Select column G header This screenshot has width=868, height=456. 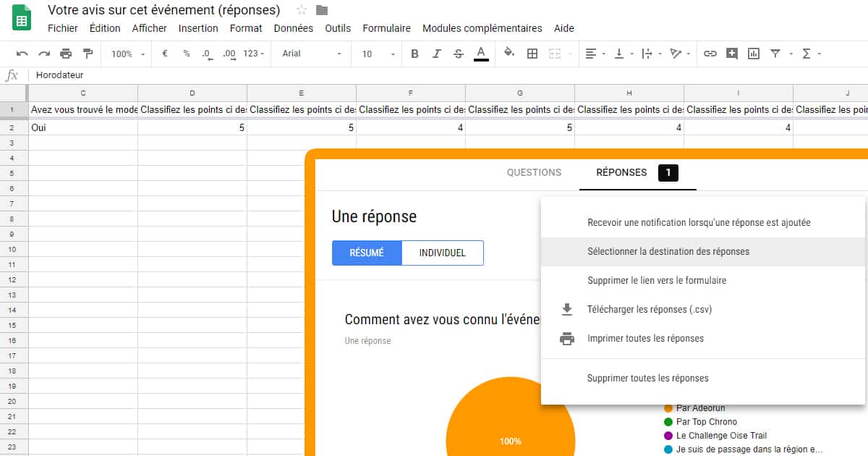point(519,93)
